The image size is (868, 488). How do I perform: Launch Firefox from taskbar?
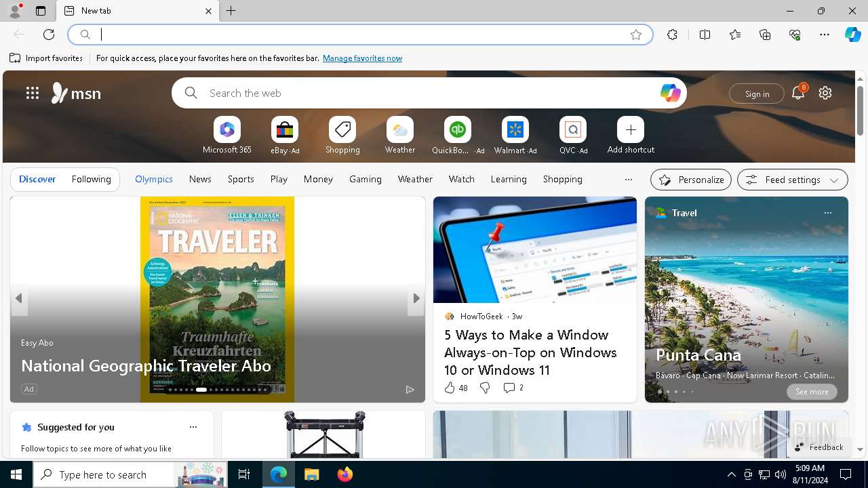pos(345,474)
